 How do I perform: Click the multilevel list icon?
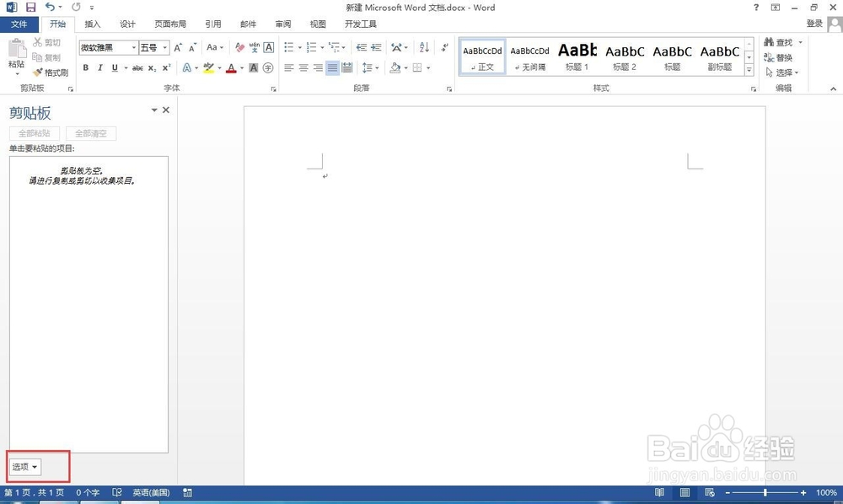[x=334, y=48]
